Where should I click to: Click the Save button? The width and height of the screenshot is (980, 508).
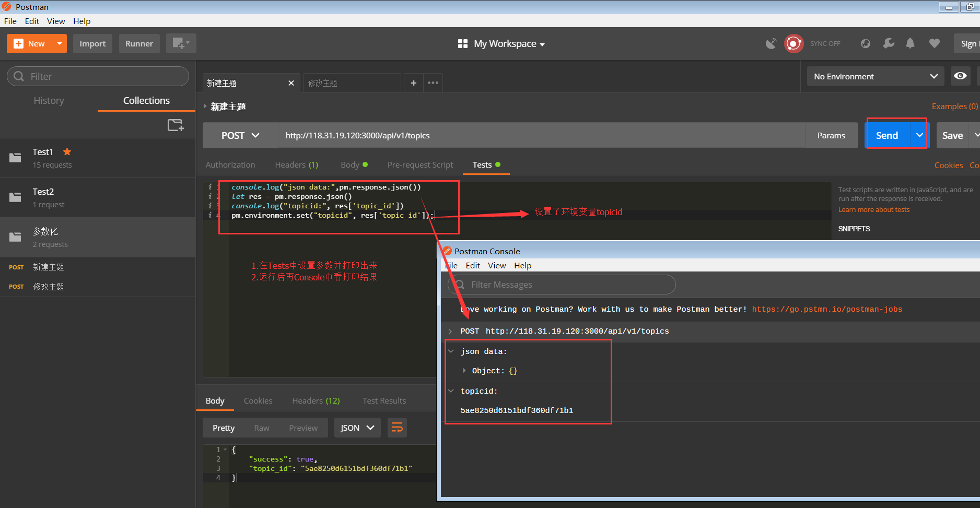click(x=952, y=135)
